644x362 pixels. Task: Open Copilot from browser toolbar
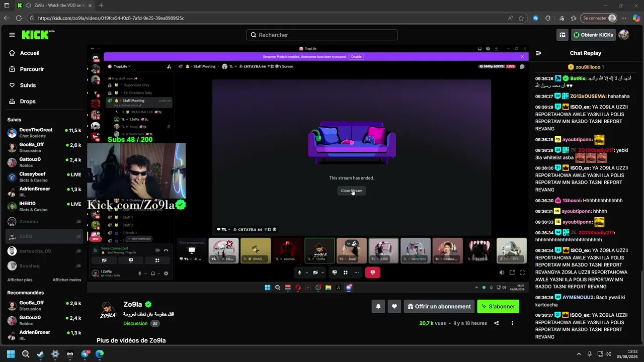pos(637,18)
